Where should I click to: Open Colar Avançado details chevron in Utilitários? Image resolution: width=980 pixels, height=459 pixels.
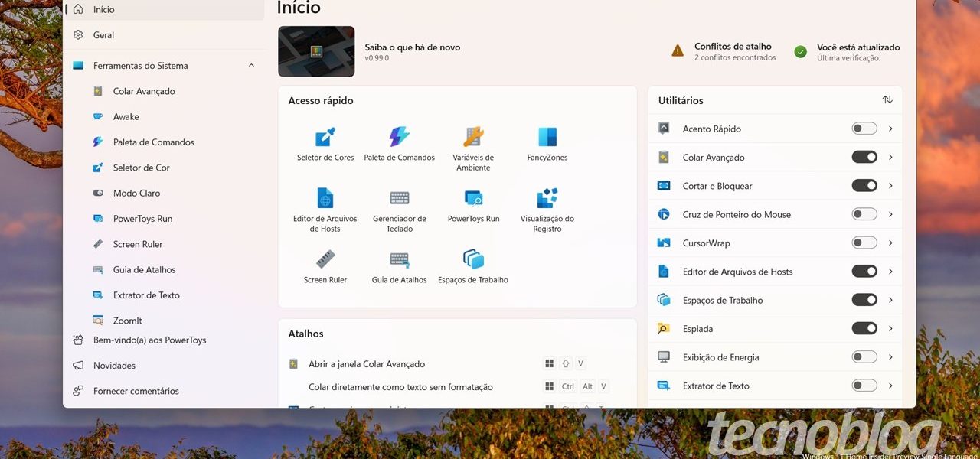coord(890,157)
